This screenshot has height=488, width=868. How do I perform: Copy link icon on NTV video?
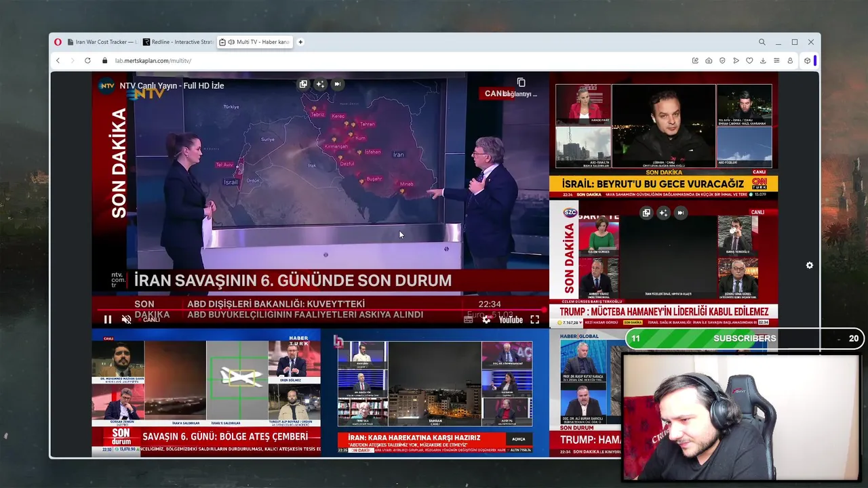tap(521, 83)
